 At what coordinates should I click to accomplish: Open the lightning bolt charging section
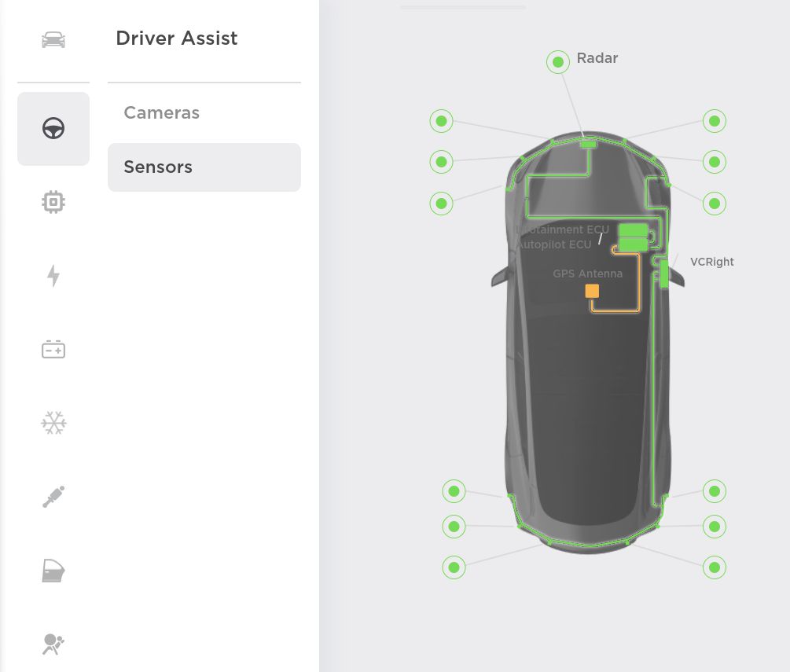[53, 276]
